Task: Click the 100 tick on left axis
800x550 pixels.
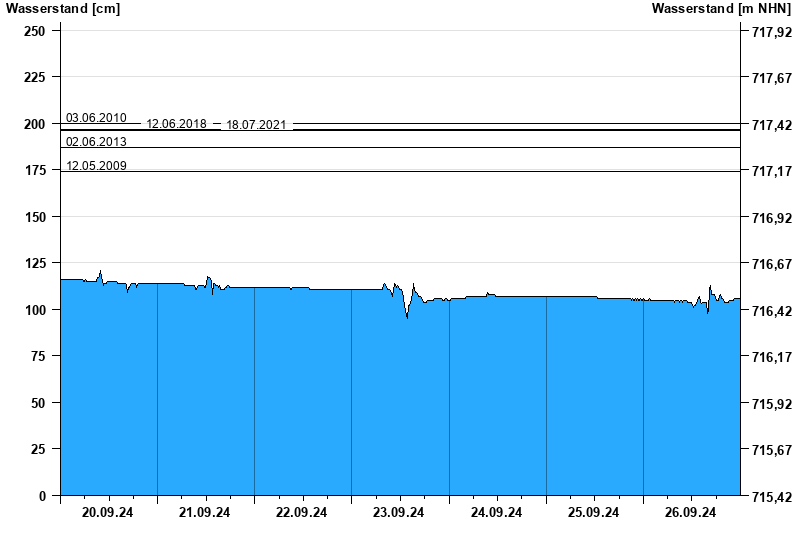Action: coord(35,310)
